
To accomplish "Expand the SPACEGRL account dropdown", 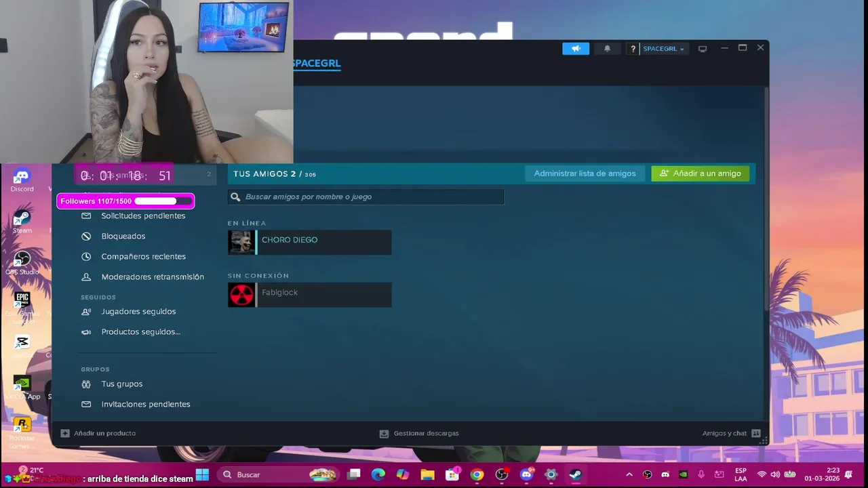I will click(x=663, y=49).
